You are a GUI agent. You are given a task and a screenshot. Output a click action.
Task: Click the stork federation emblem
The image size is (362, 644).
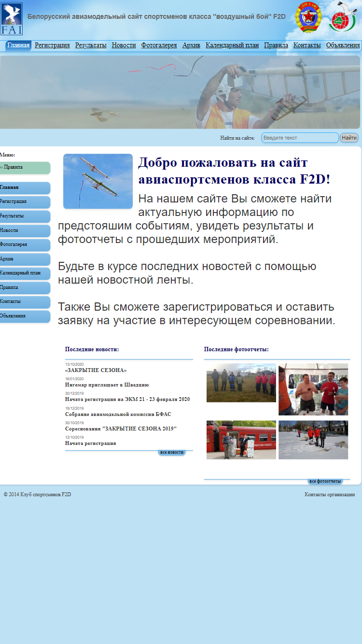pyautogui.click(x=342, y=17)
